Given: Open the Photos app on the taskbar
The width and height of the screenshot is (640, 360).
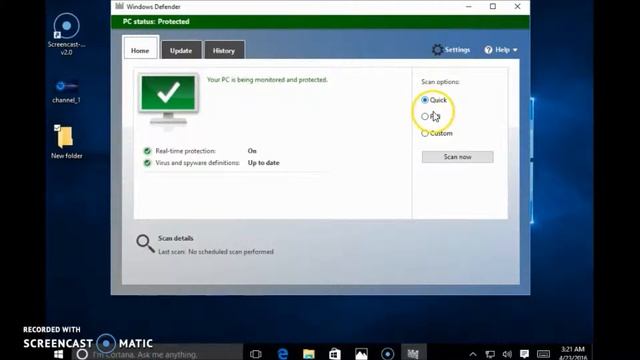Looking at the screenshot, I should [361, 354].
